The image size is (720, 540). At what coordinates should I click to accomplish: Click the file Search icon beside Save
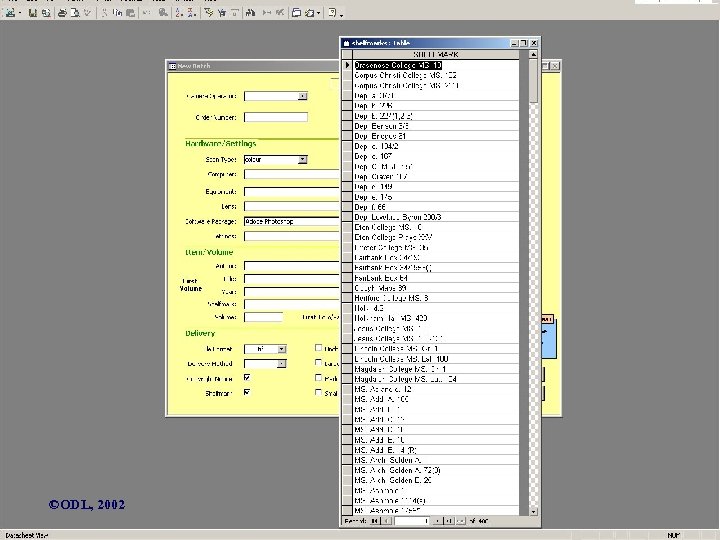45,13
